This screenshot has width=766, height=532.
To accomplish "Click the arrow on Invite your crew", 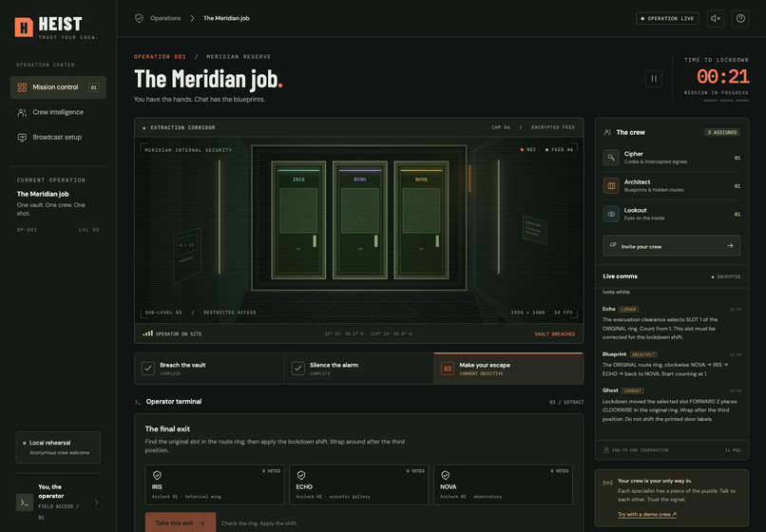I will tap(730, 246).
